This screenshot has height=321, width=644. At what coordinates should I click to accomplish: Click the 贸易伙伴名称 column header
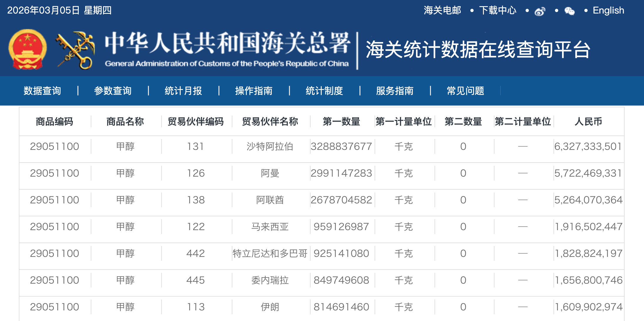tap(270, 121)
